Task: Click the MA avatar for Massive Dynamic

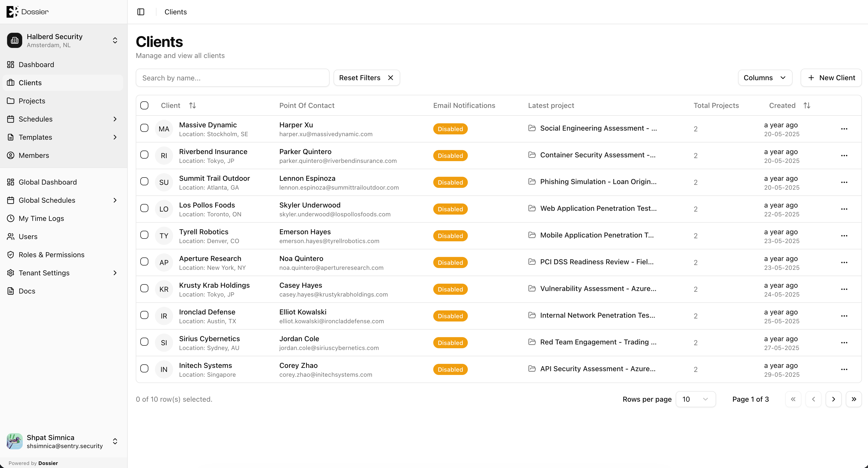Action: (164, 129)
